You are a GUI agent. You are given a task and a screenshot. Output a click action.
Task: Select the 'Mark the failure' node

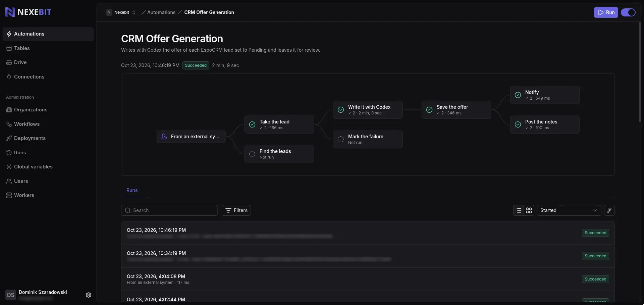pyautogui.click(x=368, y=139)
